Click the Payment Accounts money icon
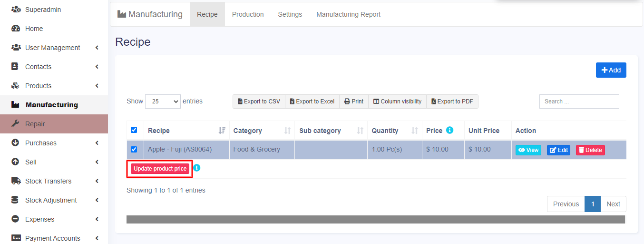The image size is (644, 244). click(x=16, y=238)
